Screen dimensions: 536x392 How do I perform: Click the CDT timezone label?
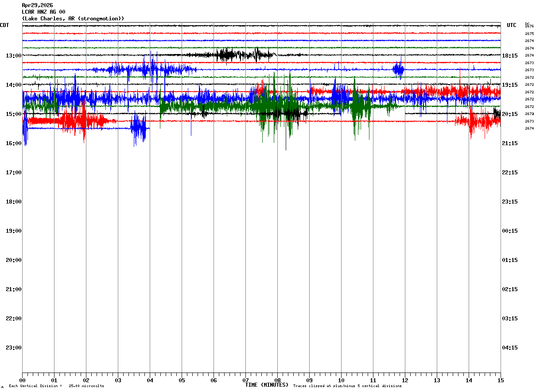(4, 25)
